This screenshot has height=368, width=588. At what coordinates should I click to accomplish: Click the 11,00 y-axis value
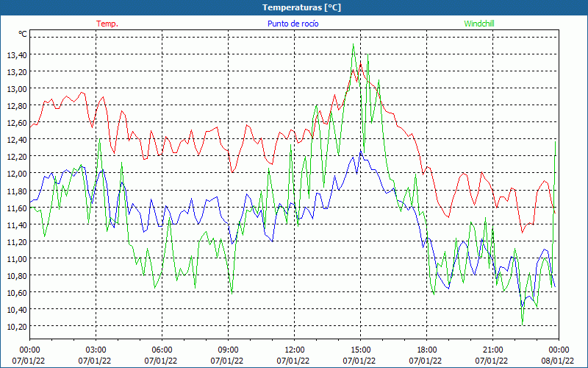point(17,259)
